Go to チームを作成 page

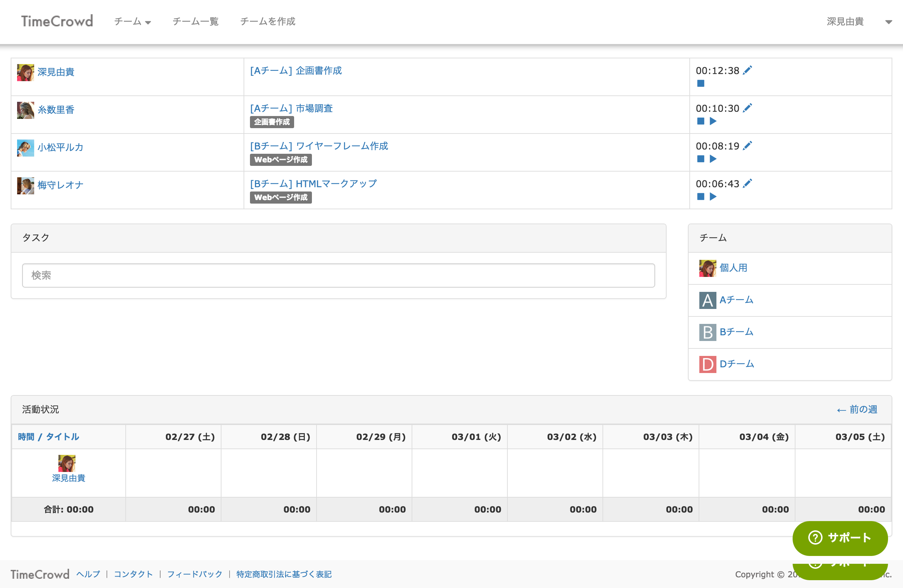pos(267,22)
